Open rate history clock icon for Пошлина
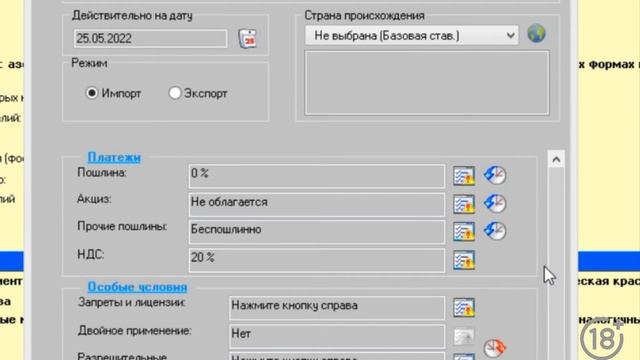 (x=495, y=175)
